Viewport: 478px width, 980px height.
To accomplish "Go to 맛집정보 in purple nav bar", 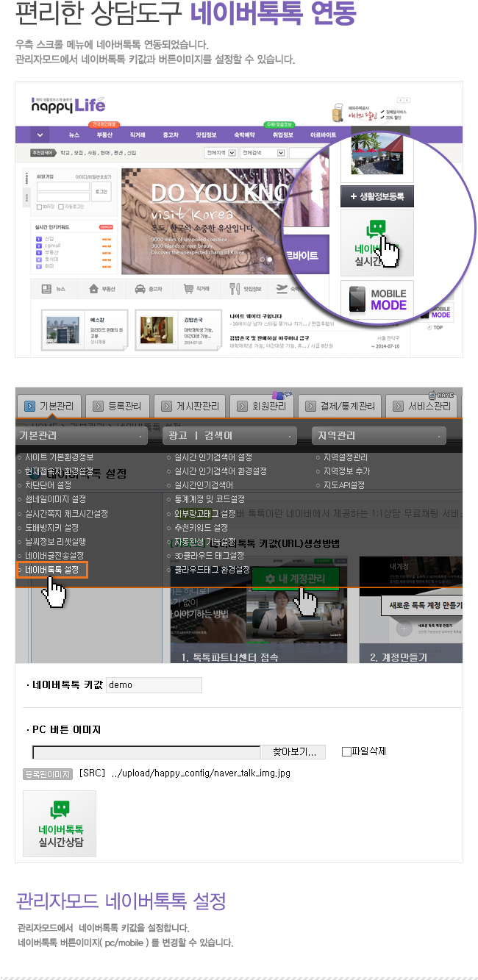I will click(x=206, y=135).
